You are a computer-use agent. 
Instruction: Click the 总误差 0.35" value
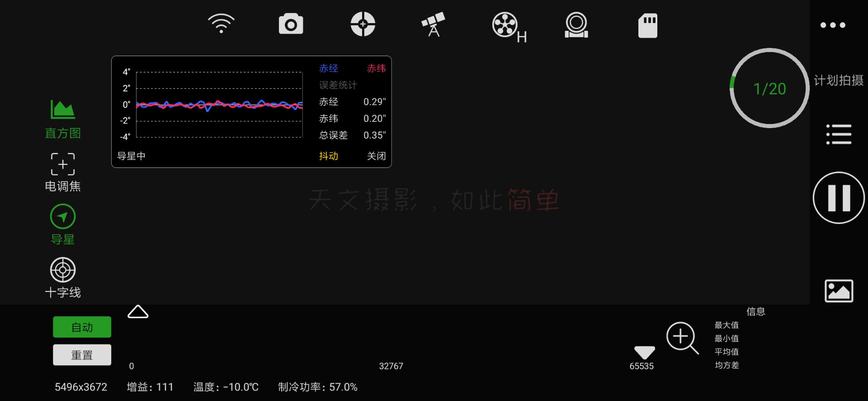click(374, 135)
